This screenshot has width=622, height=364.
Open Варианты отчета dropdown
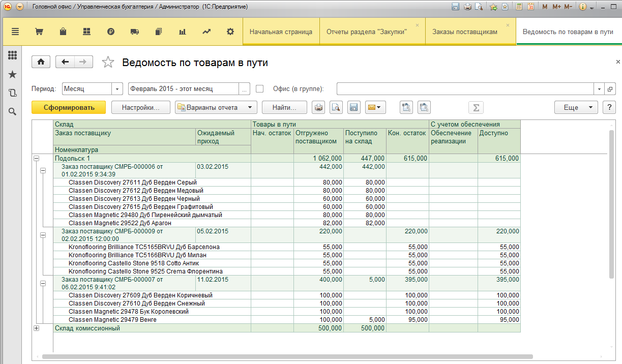216,107
